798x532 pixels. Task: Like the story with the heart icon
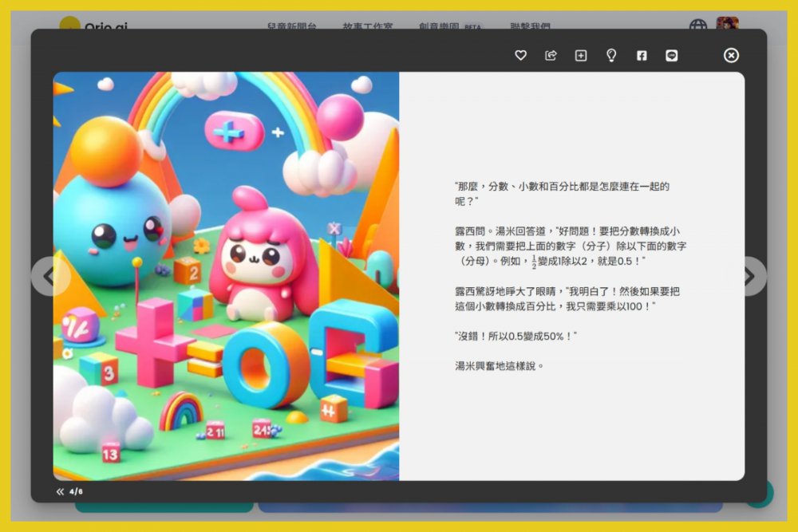pos(520,55)
